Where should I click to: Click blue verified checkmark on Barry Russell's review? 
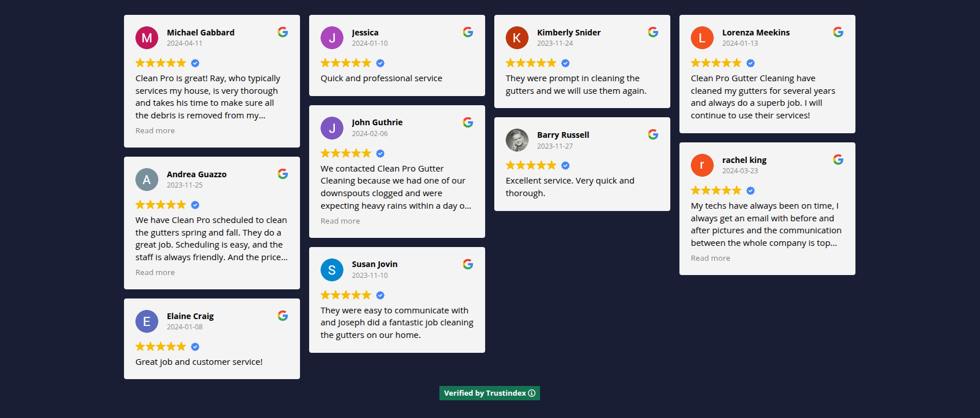pos(565,165)
